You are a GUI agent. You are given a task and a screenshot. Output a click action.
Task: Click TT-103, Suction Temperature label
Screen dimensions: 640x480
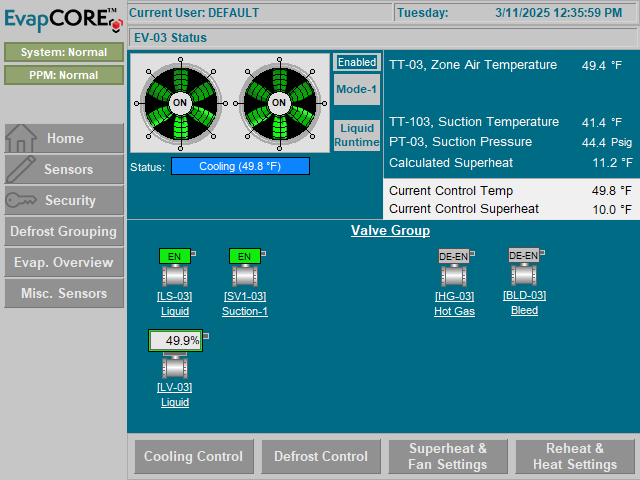click(474, 122)
